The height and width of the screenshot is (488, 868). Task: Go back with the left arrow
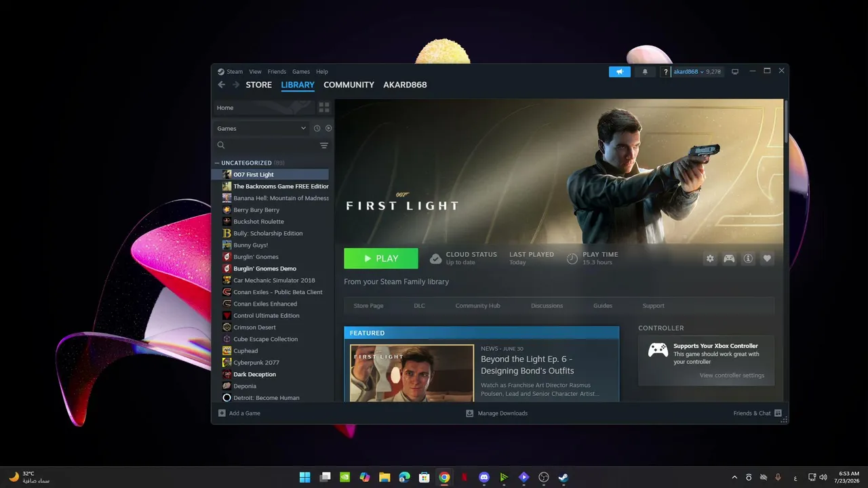[x=221, y=85]
